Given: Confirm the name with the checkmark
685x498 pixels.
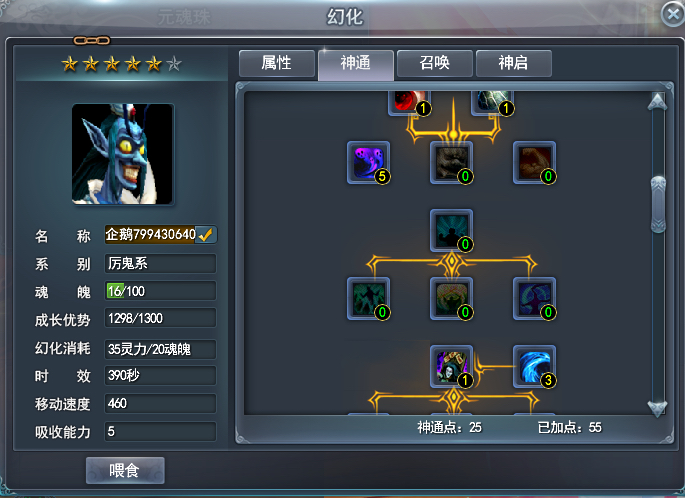Looking at the screenshot, I should (205, 235).
